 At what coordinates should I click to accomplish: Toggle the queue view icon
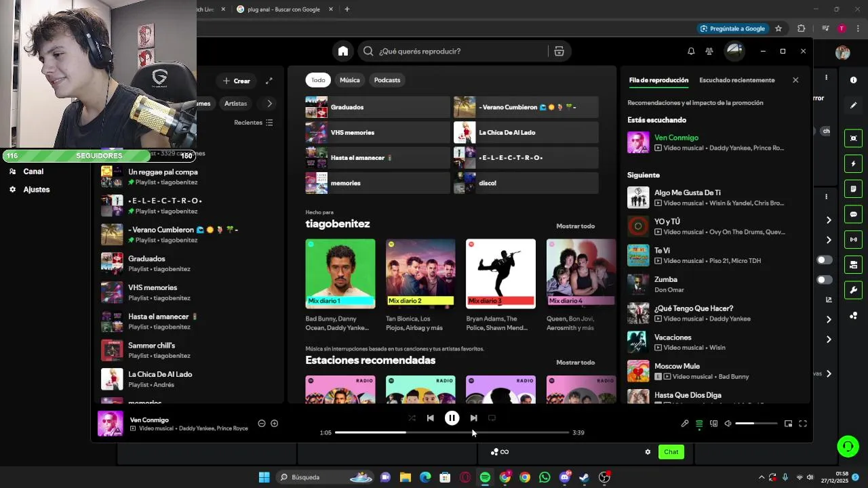tap(699, 424)
